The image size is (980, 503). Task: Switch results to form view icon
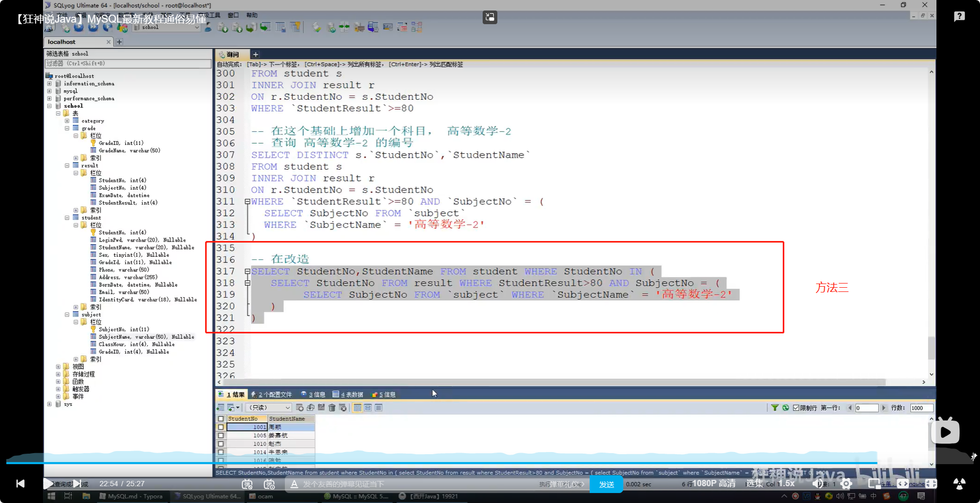tap(368, 407)
